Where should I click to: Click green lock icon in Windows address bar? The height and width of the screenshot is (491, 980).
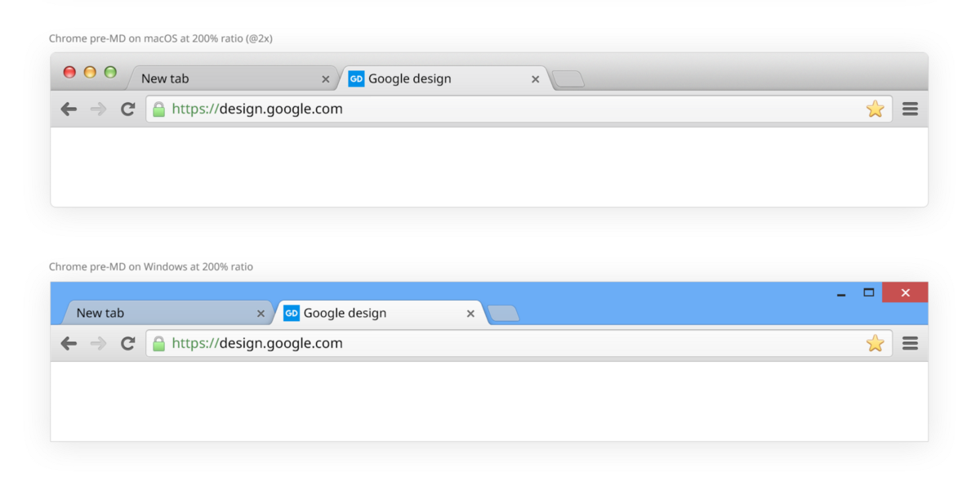(x=158, y=344)
